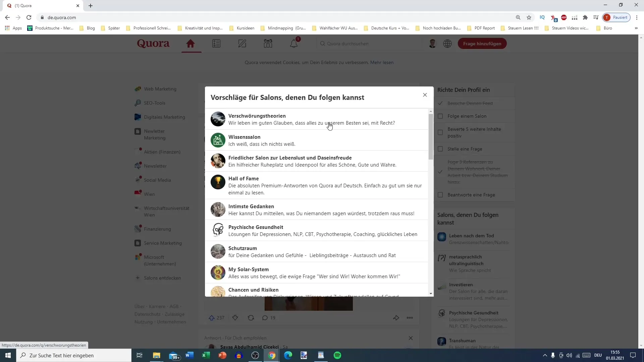Toggle checkbox for Stelle eine Frage
This screenshot has height=362, width=644.
coord(441,149)
